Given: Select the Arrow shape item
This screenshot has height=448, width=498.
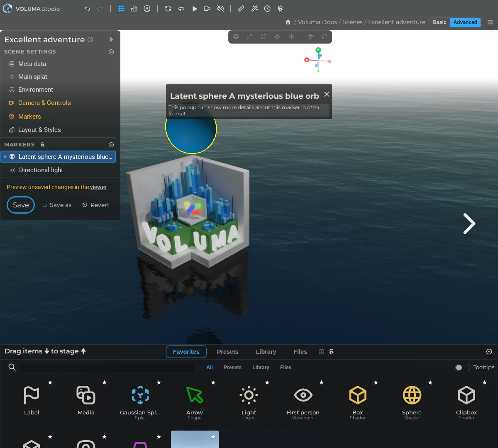Looking at the screenshot, I should coord(195,401).
